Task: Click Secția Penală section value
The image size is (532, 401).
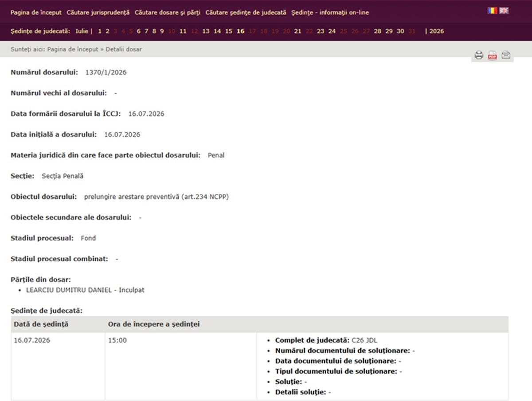Action: point(63,176)
